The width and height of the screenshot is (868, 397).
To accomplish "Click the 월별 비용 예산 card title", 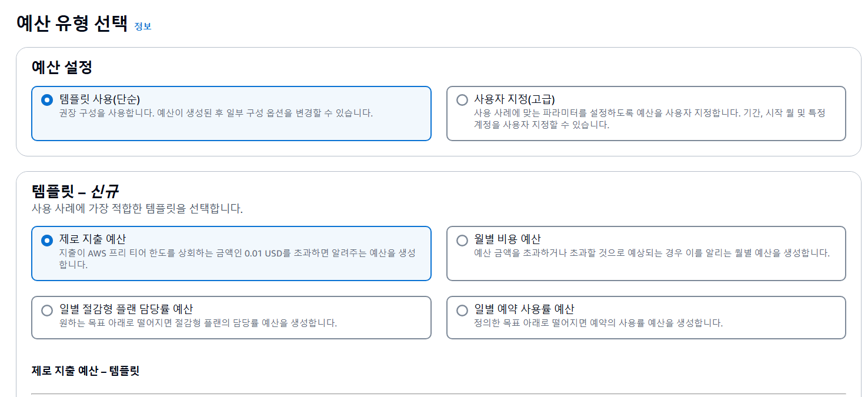I will (x=508, y=239).
